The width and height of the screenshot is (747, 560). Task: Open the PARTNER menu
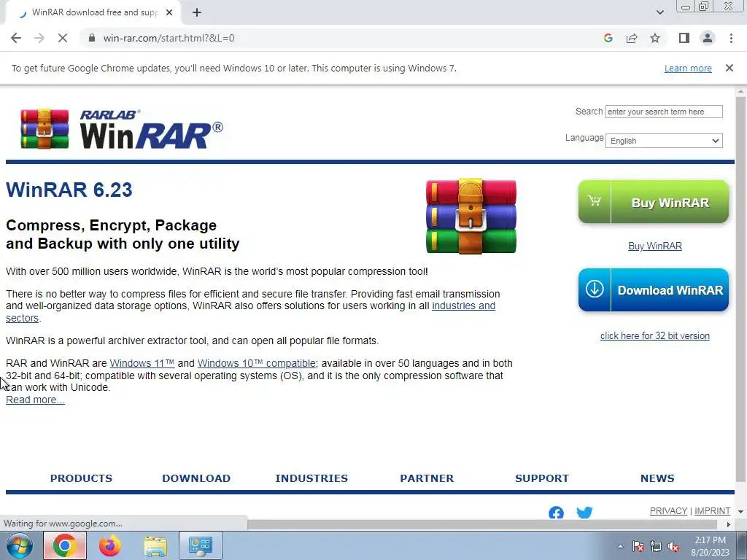tap(427, 478)
